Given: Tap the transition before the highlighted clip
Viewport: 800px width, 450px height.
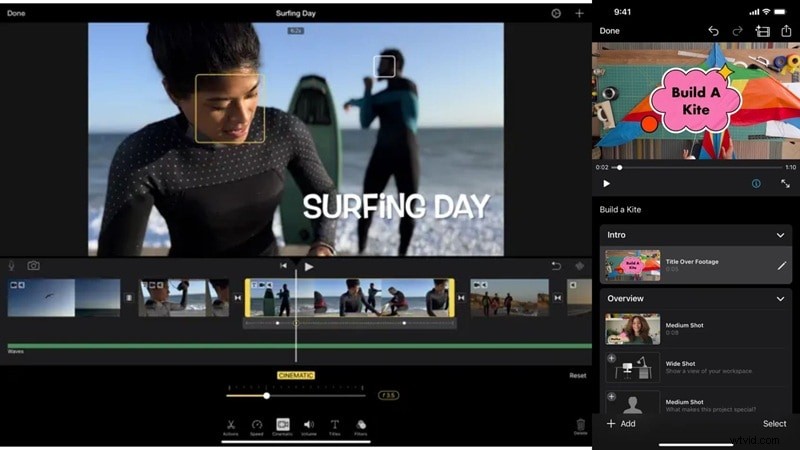Looking at the screenshot, I should 237,298.
